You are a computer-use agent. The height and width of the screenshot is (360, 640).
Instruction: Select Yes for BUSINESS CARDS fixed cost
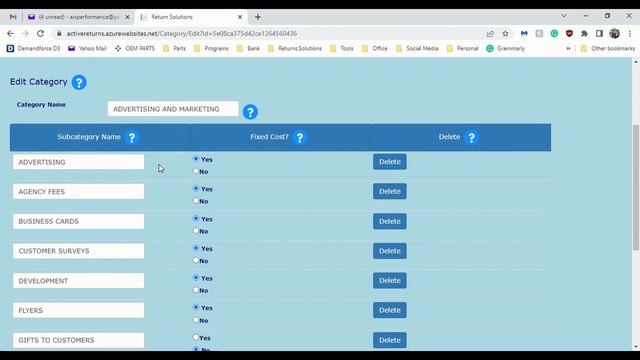coord(196,218)
